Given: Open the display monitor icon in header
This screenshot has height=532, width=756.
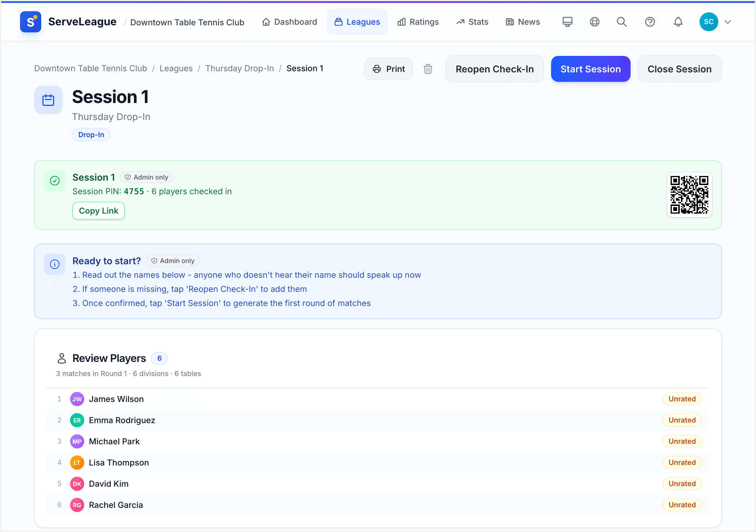Looking at the screenshot, I should [x=567, y=22].
